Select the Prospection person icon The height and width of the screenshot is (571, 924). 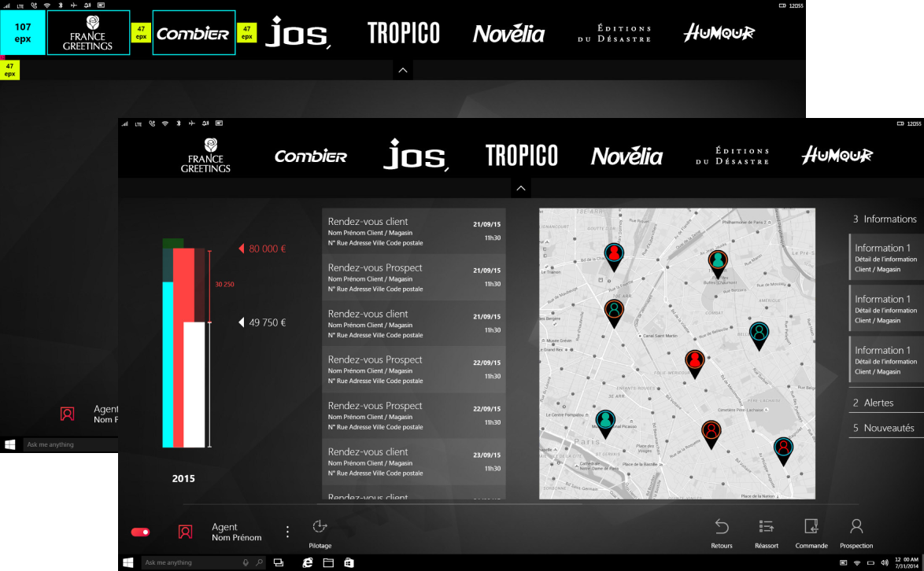pos(856,528)
